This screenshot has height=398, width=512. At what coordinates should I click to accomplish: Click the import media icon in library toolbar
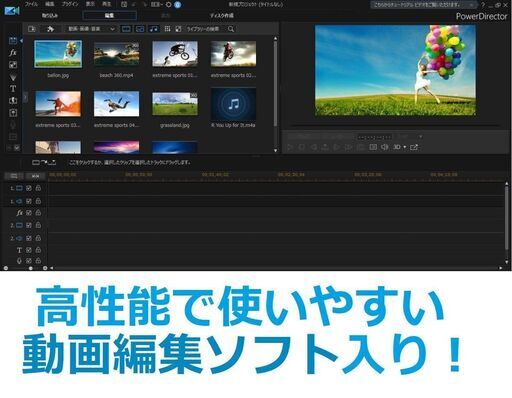coord(32,29)
